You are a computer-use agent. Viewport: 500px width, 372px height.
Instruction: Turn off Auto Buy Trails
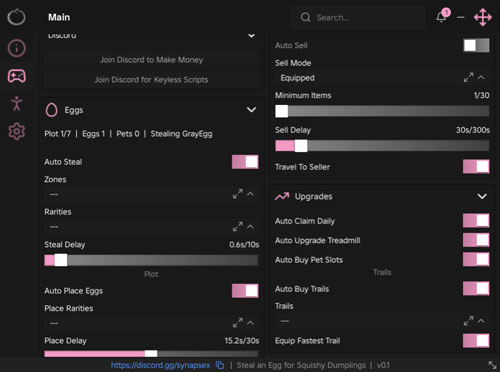coord(476,289)
